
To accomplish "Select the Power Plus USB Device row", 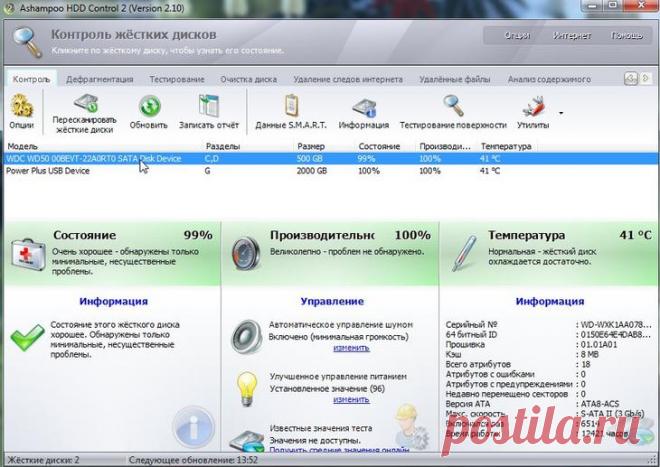I will 48,171.
